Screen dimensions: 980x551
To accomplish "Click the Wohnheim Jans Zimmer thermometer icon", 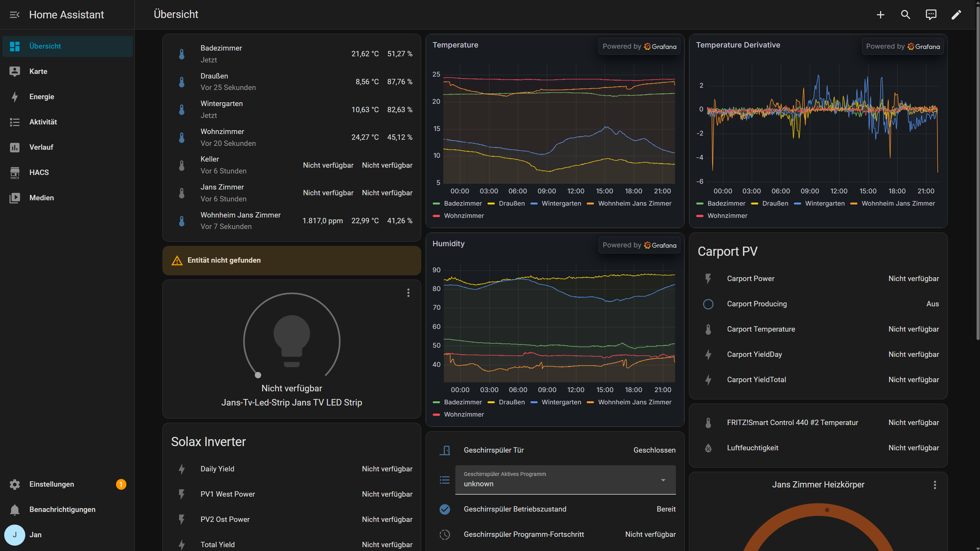I will 182,221.
